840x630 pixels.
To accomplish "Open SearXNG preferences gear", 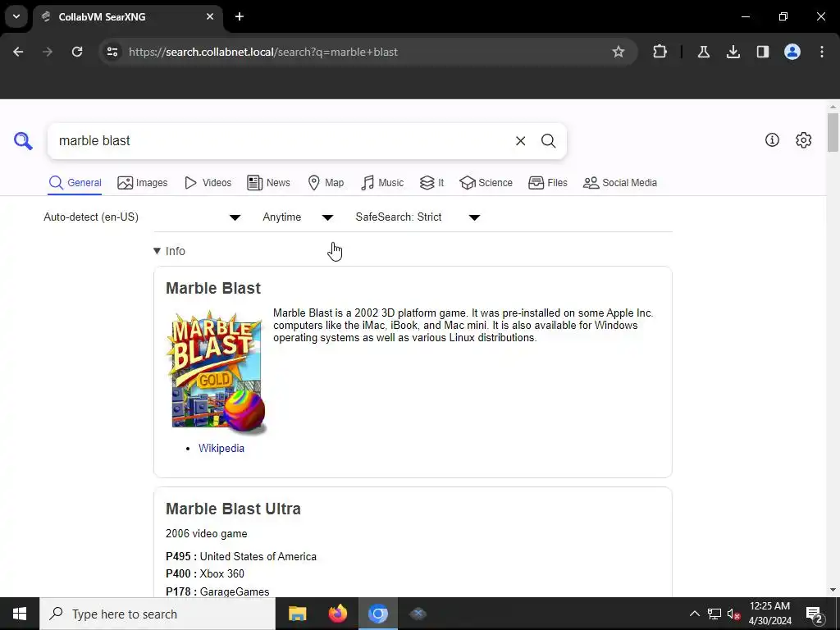I will pyautogui.click(x=803, y=139).
